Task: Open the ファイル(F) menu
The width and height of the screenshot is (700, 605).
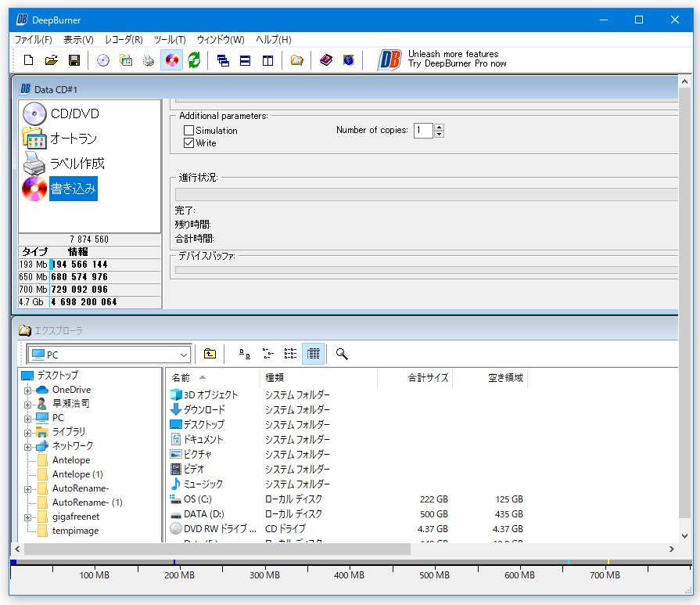Action: pos(34,40)
